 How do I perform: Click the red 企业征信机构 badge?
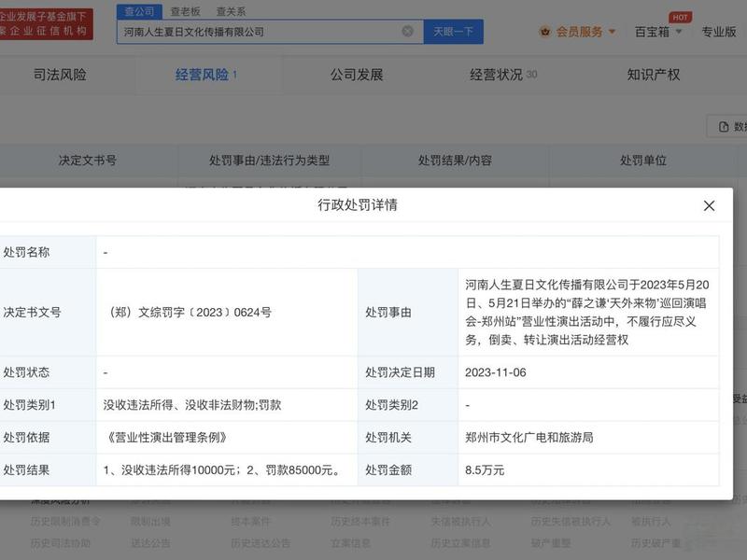click(x=46, y=24)
